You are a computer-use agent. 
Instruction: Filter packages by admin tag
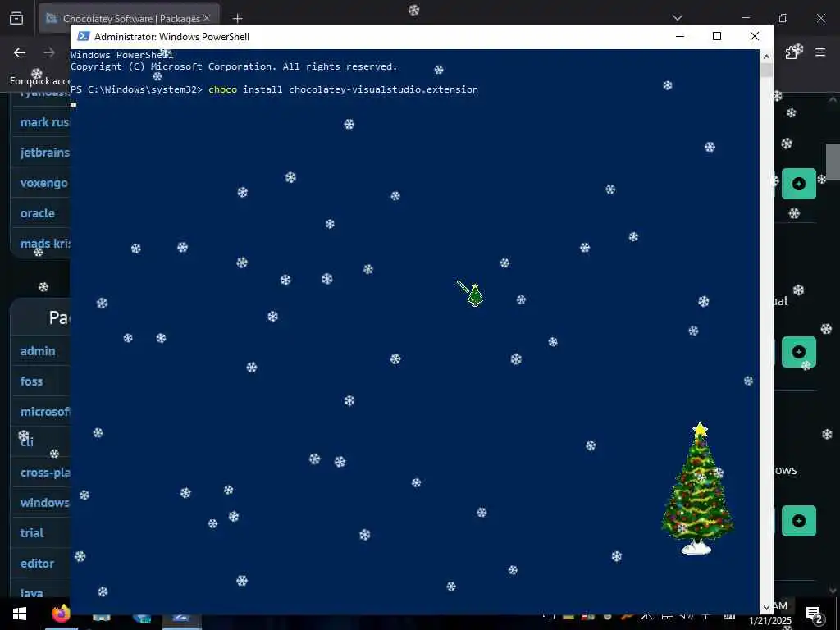pos(38,351)
